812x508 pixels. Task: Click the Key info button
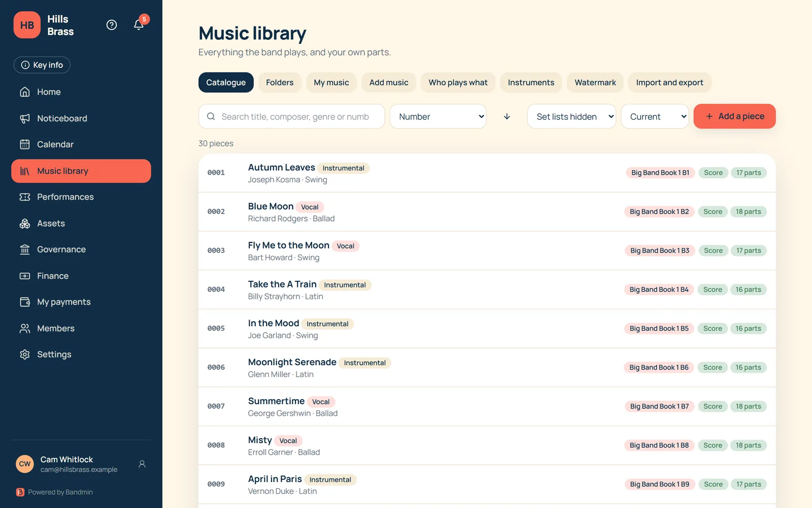coord(42,65)
